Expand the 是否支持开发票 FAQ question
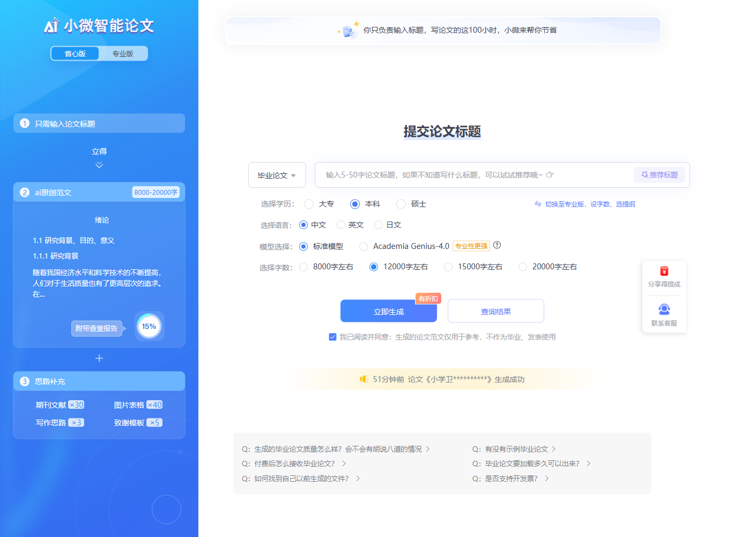Screen dimensions: 756x537 (510, 479)
